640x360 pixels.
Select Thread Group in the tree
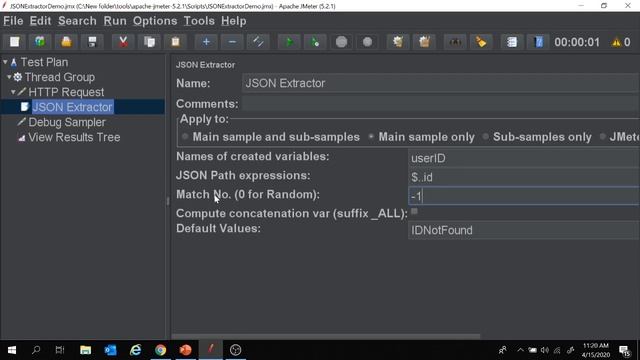[x=60, y=77]
